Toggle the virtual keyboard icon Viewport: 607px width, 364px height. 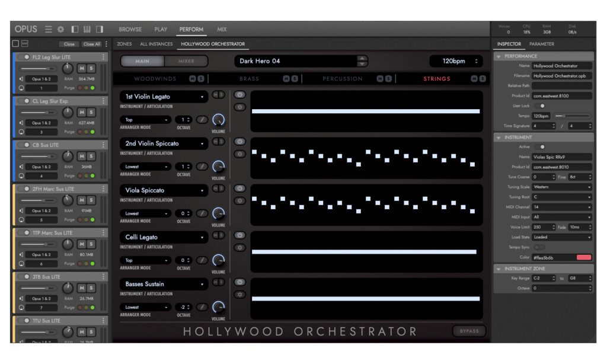[x=87, y=30]
